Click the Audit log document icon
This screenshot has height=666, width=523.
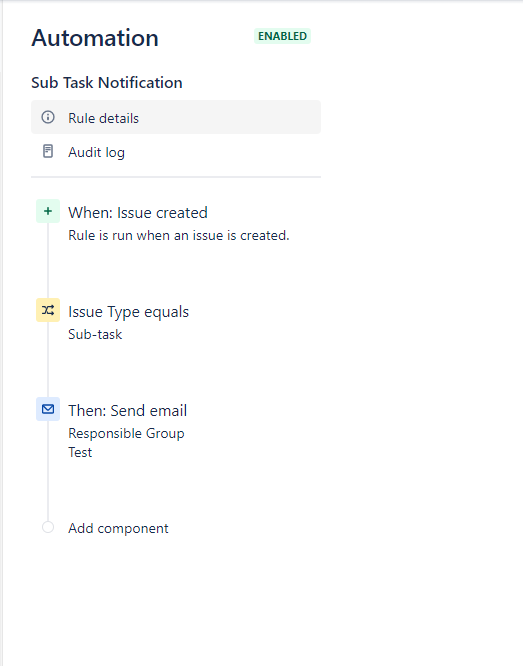coord(48,151)
